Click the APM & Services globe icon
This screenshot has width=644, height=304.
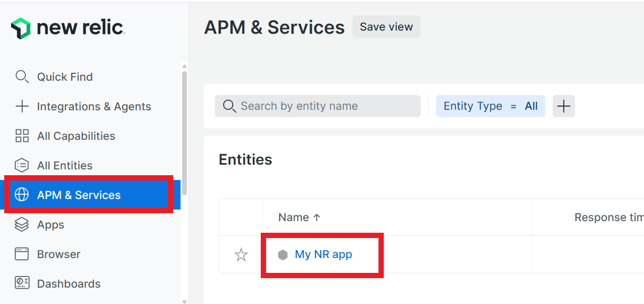[x=22, y=195]
